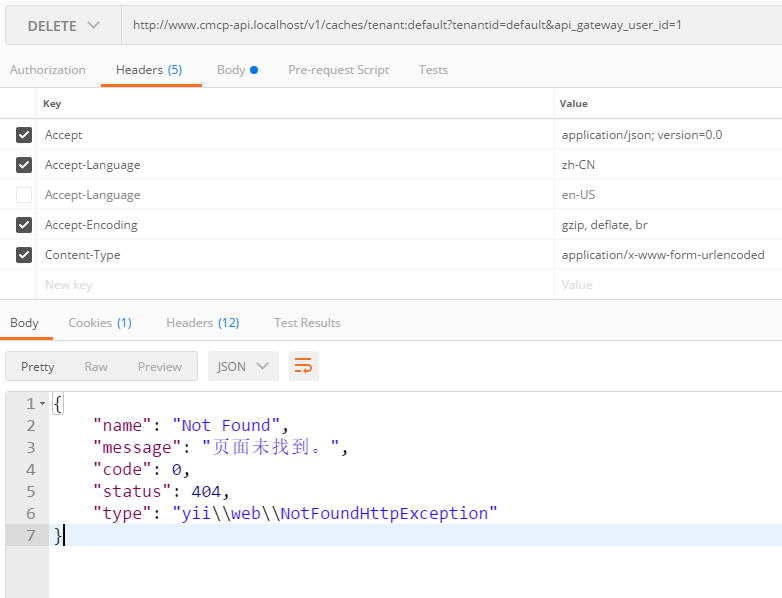Image resolution: width=782 pixels, height=598 pixels.
Task: Show response Cookies (1) tab
Action: (99, 322)
